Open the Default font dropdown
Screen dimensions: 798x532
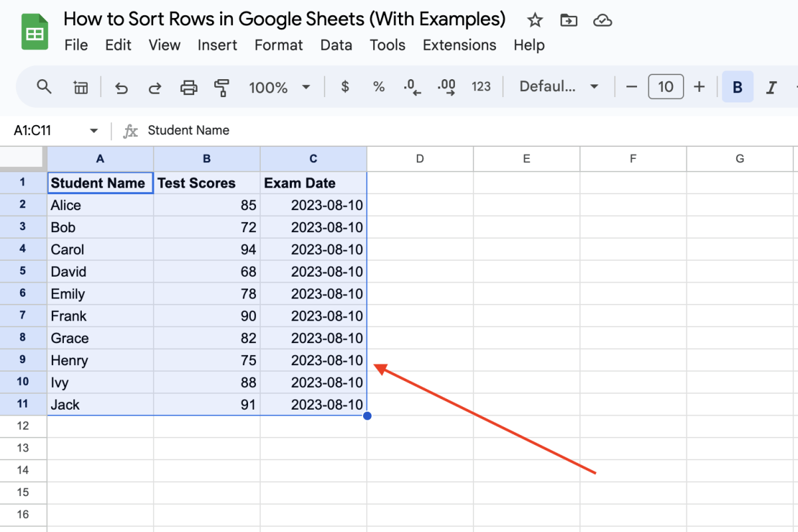[559, 86]
